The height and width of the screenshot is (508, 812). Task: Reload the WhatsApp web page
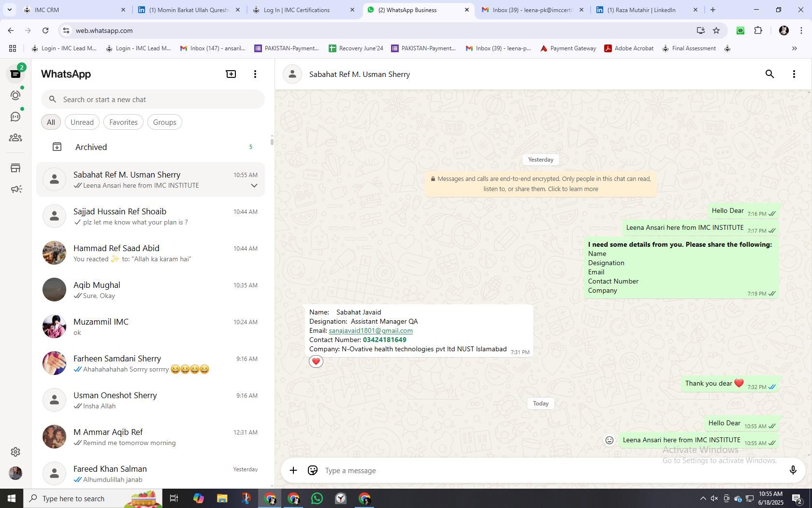tap(45, 30)
